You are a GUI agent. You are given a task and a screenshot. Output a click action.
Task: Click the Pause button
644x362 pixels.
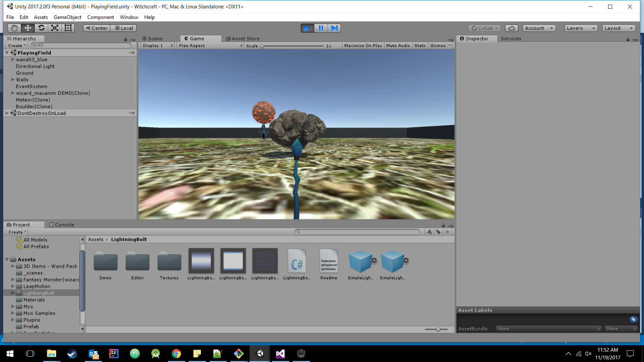321,28
